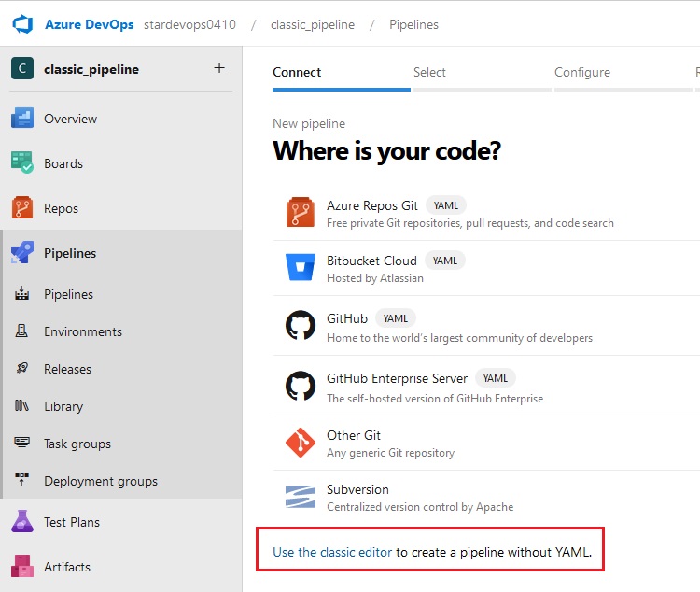Click the YAML badge next to Azure Repos Git
The height and width of the screenshot is (592, 700).
coord(446,205)
